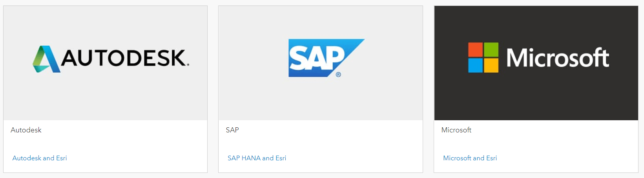
Task: Click the gray background of Autodesk banner
Action: tap(105, 98)
